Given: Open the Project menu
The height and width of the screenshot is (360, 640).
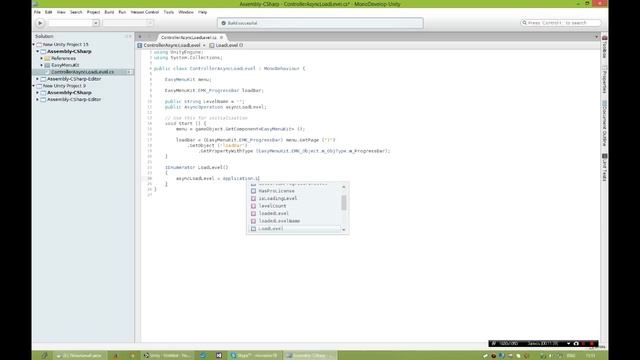Looking at the screenshot, I should click(93, 12).
